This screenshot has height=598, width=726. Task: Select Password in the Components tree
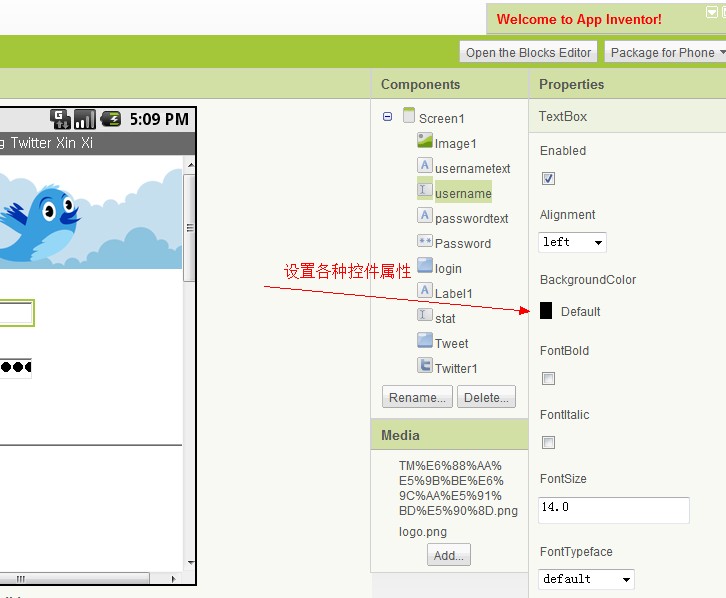point(463,243)
